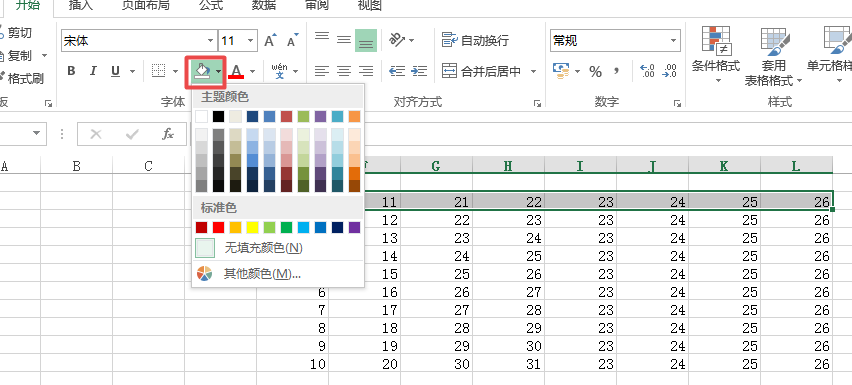
Task: Expand the fill color dropdown arrow
Action: tap(218, 71)
